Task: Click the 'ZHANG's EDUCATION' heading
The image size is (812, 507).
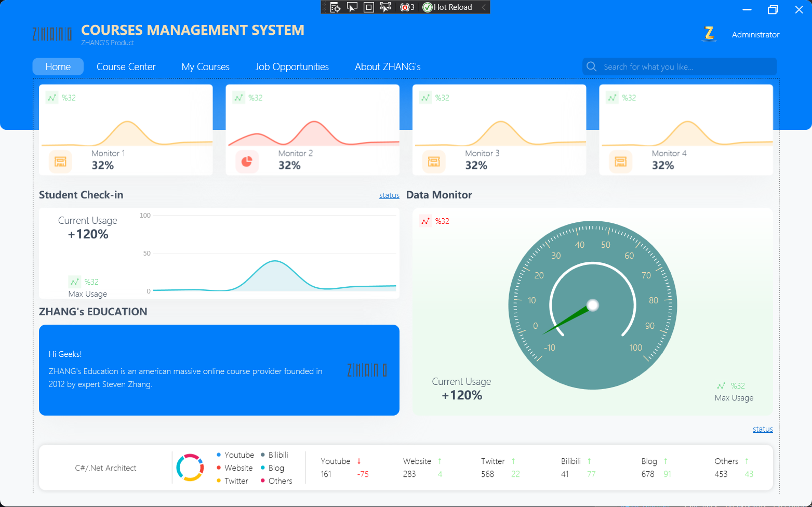Action: tap(93, 312)
